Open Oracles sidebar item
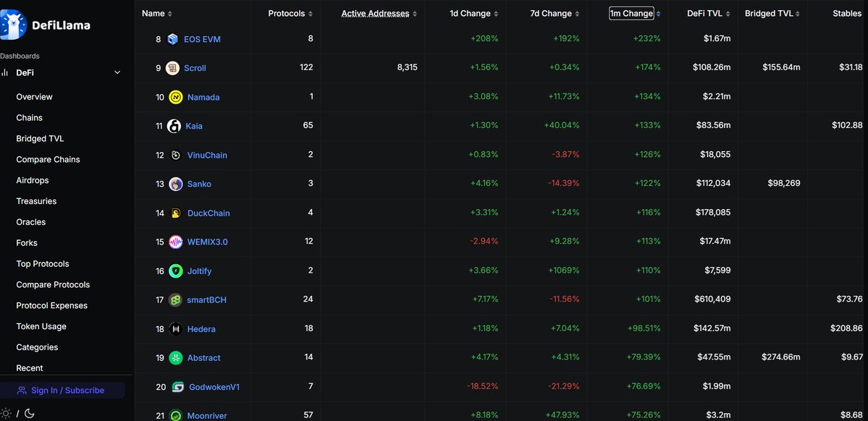The height and width of the screenshot is (421, 868). [x=31, y=222]
